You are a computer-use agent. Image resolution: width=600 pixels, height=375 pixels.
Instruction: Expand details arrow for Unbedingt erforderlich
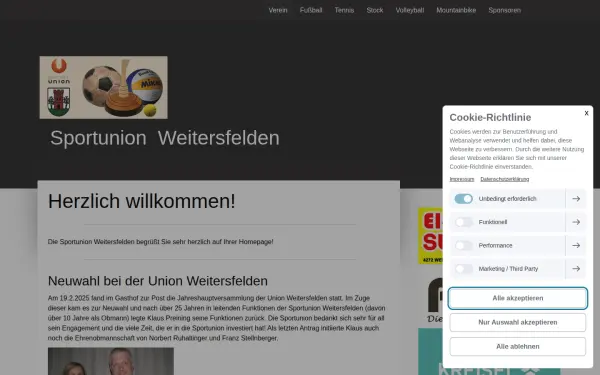point(576,199)
